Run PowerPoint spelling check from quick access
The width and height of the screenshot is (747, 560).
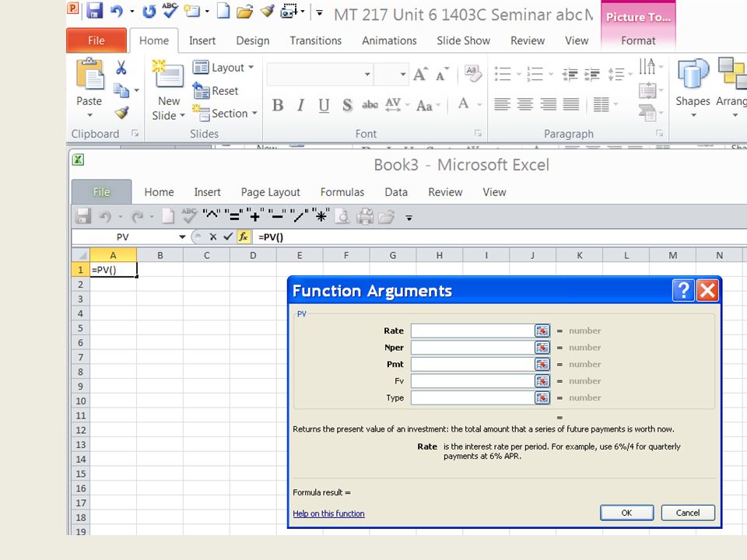[x=170, y=10]
